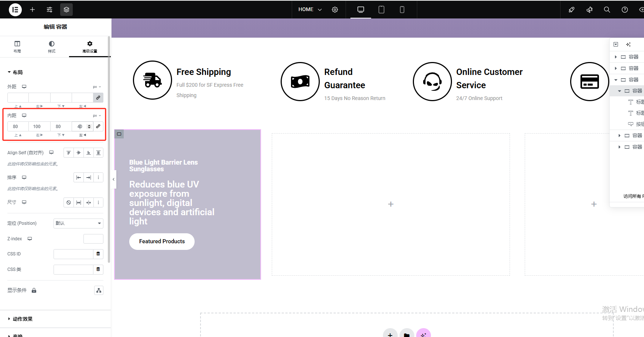Click the help question mark icon

click(x=625, y=10)
